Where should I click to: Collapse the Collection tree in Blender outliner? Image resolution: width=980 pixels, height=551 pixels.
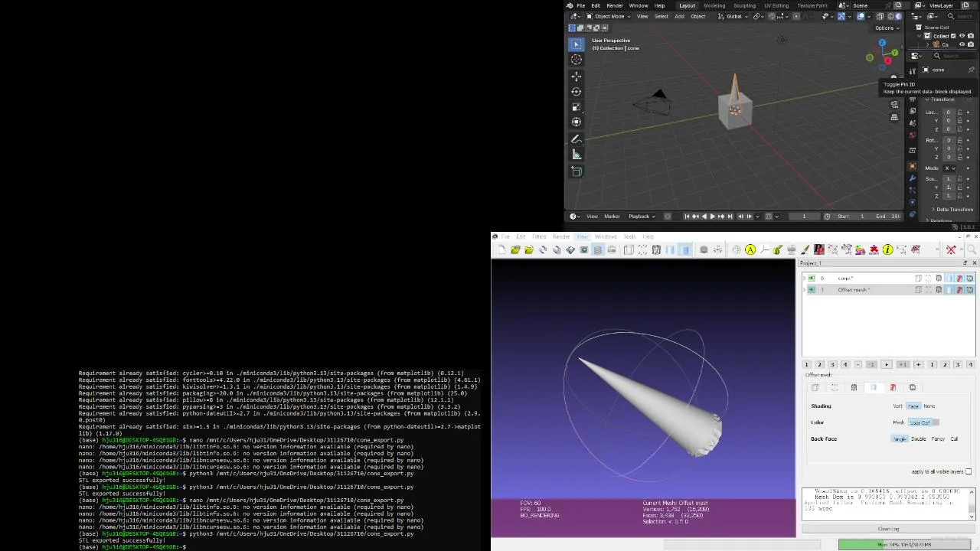coord(920,36)
